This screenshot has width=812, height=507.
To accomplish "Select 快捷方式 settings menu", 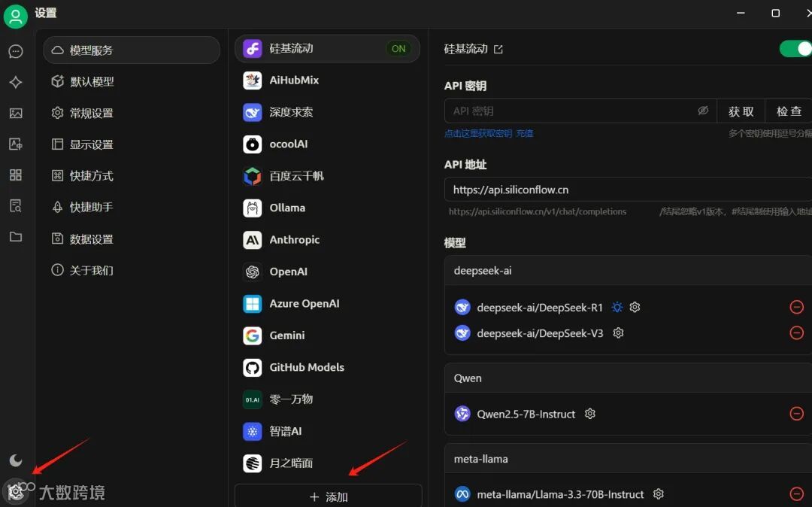I will 132,175.
